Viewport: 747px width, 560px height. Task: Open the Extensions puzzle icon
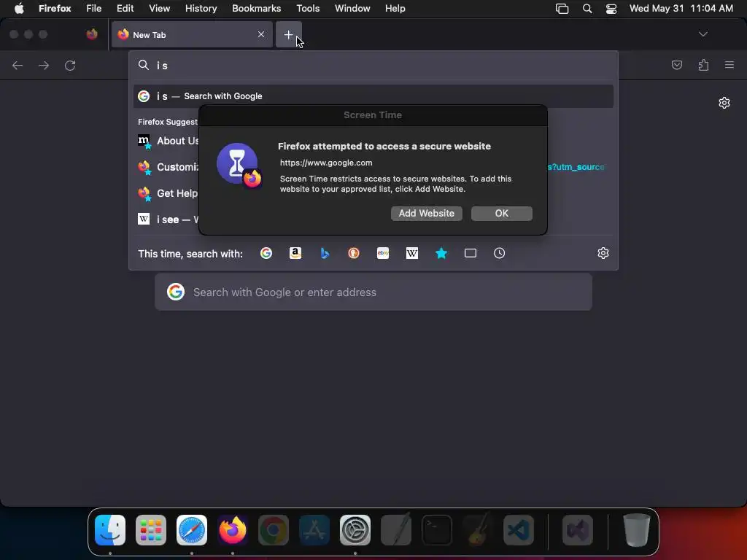(703, 65)
